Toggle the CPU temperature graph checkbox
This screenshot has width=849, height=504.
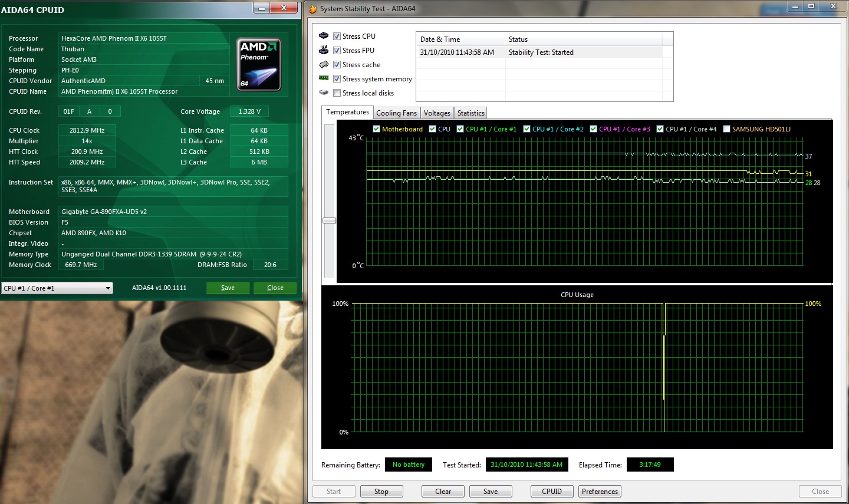[433, 129]
